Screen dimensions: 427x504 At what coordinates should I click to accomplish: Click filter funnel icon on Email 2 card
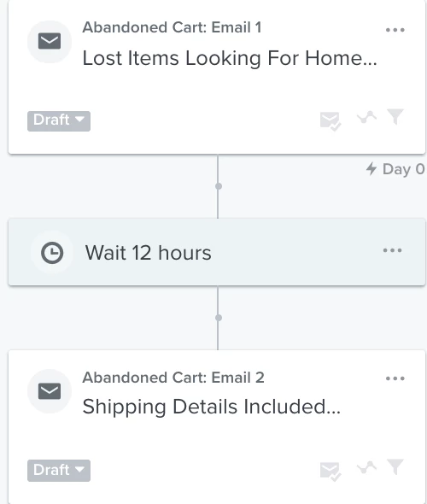(395, 466)
